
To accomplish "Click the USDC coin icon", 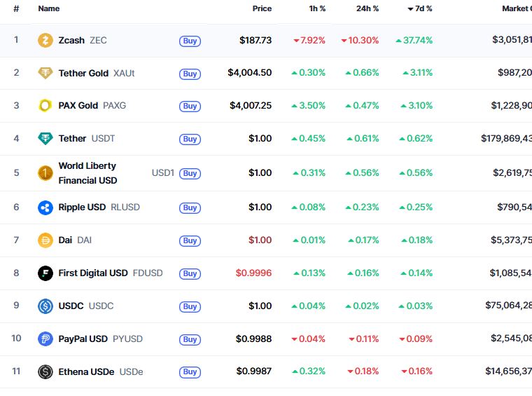I will [x=45, y=306].
